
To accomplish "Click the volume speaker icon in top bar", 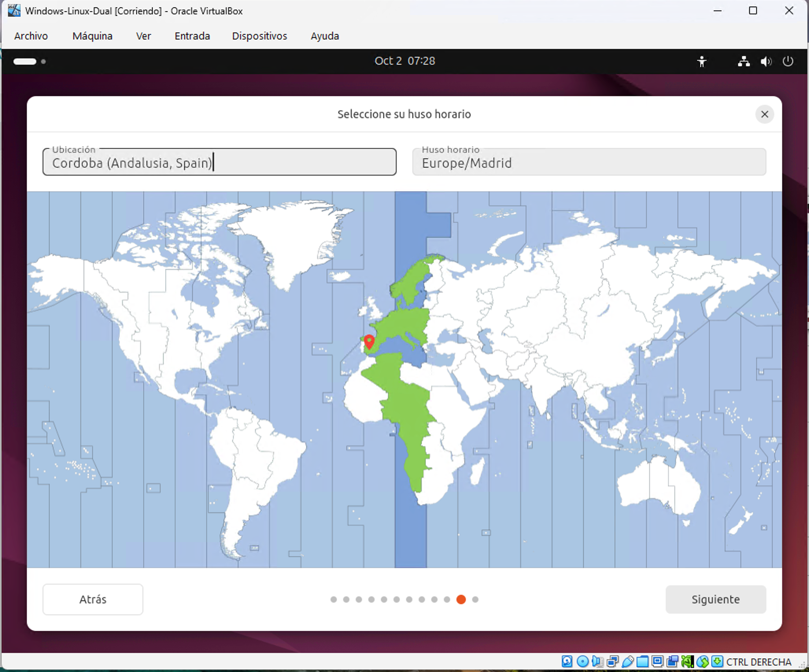I will (766, 61).
